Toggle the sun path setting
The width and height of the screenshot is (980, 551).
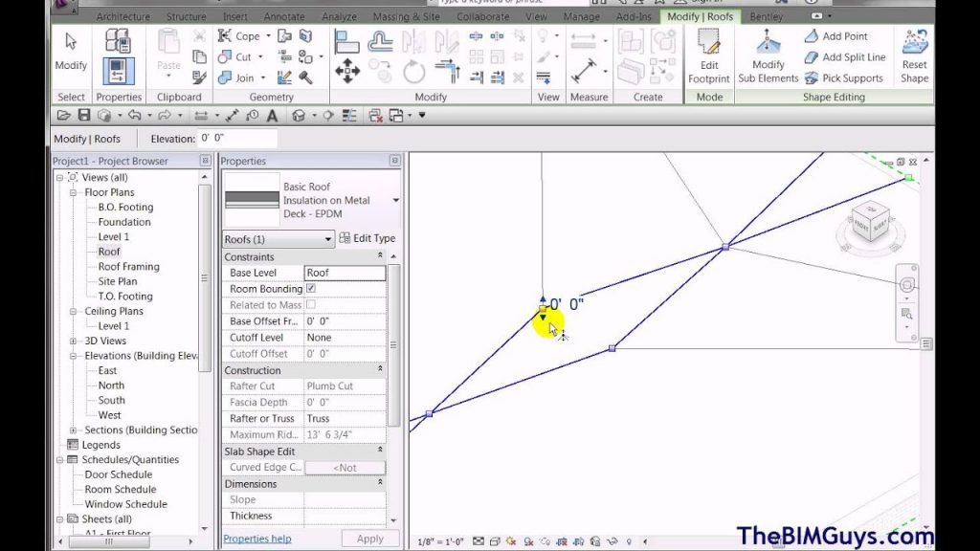coord(509,540)
